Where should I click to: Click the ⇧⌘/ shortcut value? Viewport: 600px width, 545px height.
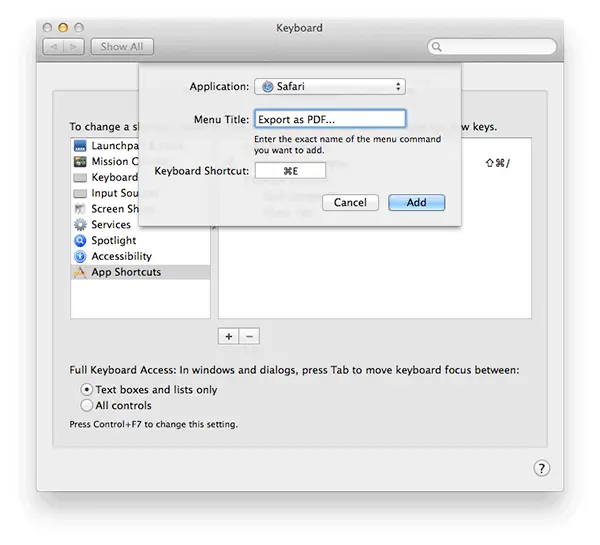pos(497,163)
